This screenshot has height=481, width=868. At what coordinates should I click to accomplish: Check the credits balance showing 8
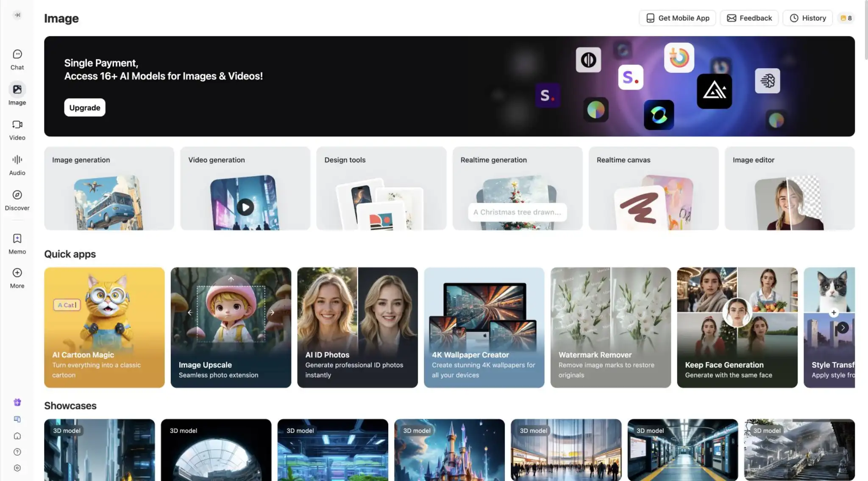point(846,18)
